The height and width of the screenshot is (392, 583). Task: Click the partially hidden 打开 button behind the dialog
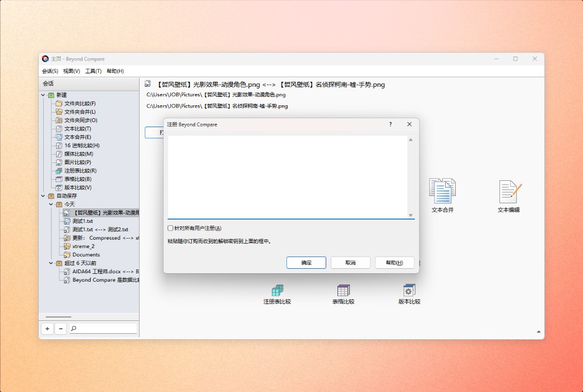tap(154, 132)
